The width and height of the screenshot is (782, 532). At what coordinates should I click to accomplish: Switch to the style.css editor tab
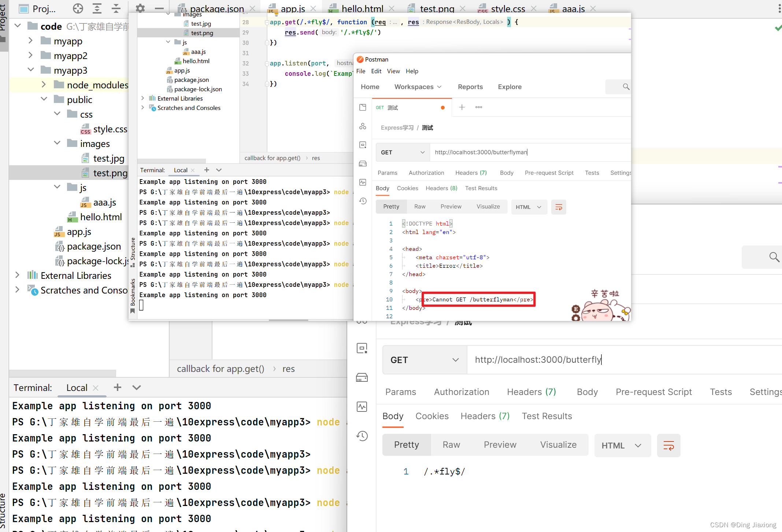click(x=508, y=8)
